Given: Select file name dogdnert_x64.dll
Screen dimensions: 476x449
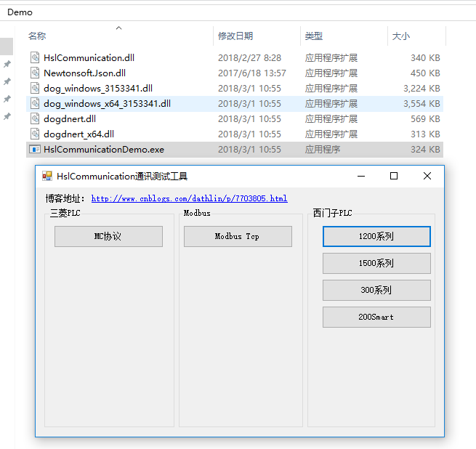Looking at the screenshot, I should 79,134.
